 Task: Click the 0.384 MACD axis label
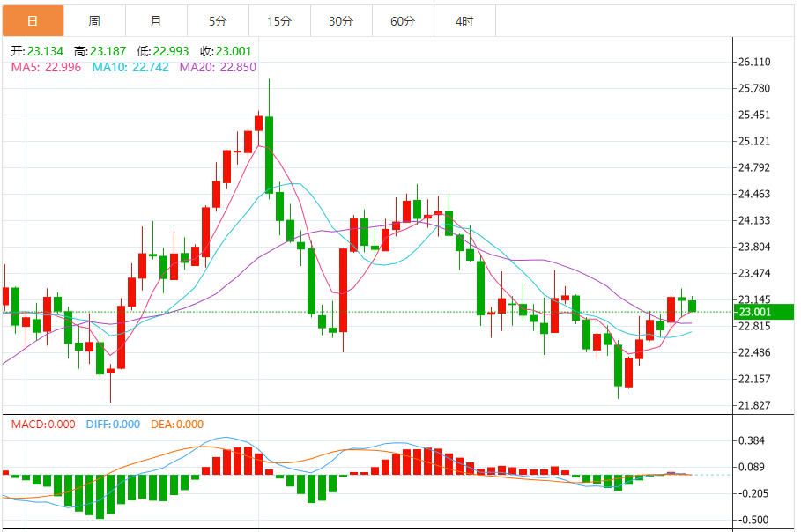tap(752, 440)
